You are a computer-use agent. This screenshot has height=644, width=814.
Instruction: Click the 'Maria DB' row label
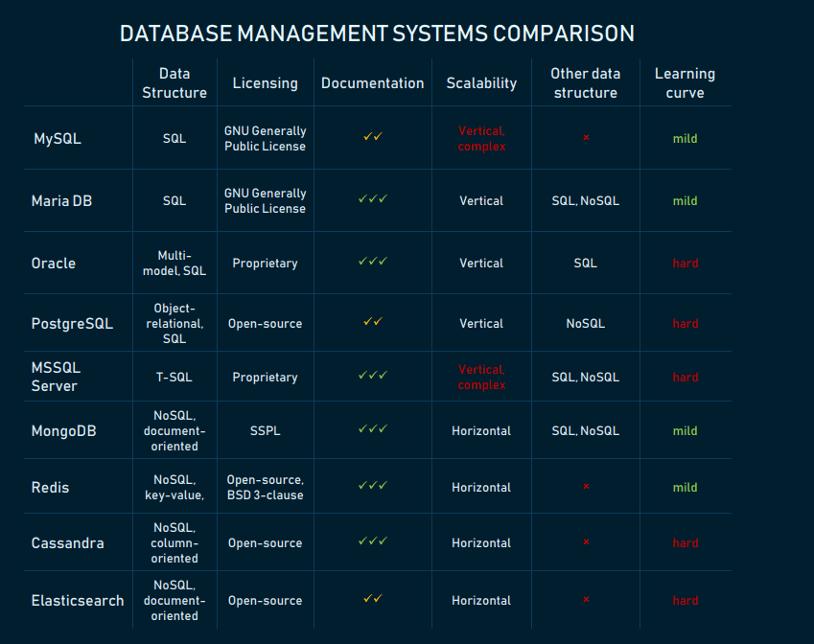[x=61, y=201]
